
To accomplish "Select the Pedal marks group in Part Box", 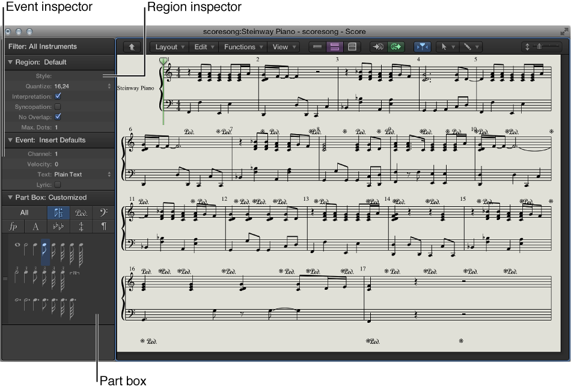I will click(x=81, y=212).
